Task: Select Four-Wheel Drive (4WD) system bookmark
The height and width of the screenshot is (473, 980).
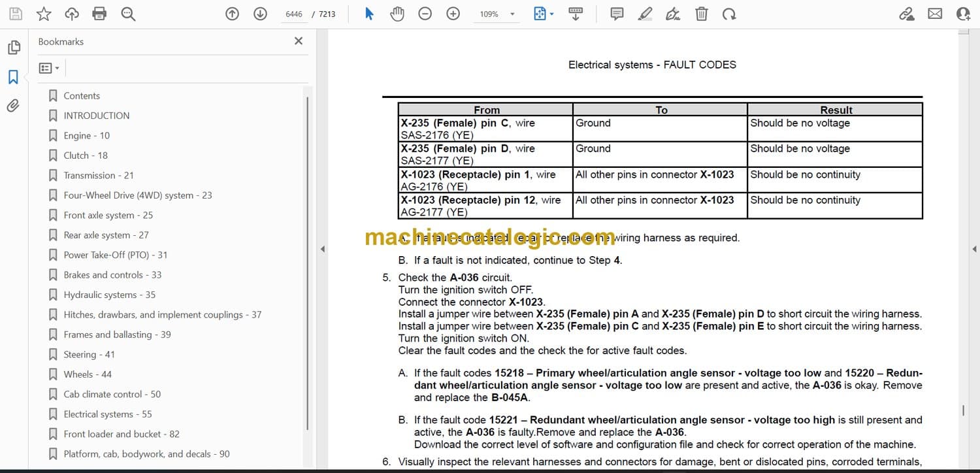Action: pos(138,195)
